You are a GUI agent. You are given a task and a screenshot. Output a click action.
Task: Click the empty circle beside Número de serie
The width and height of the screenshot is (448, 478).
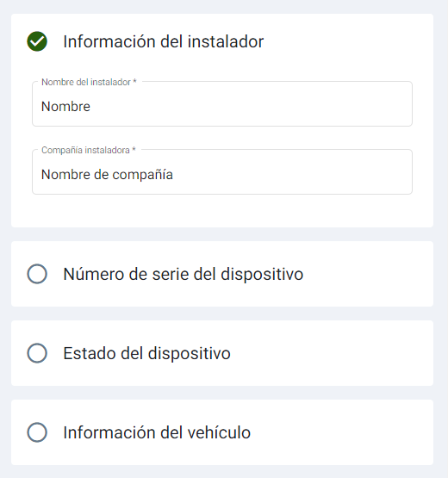tap(37, 274)
